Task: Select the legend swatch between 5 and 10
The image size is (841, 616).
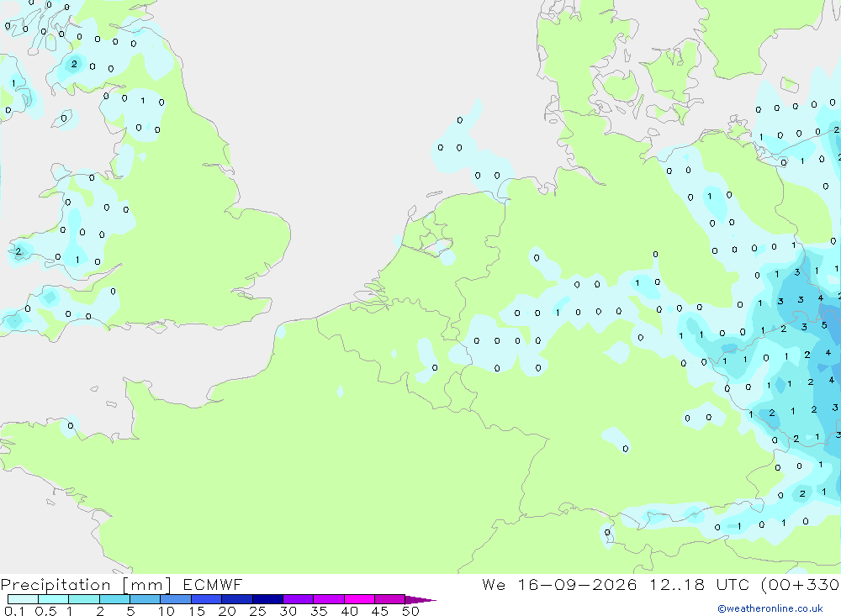Action: (x=145, y=599)
